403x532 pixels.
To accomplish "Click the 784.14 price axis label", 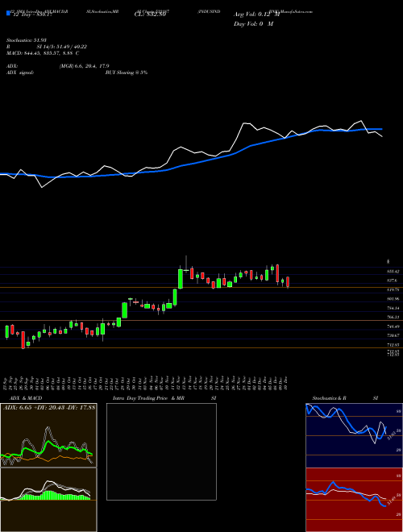I will [x=393, y=308].
